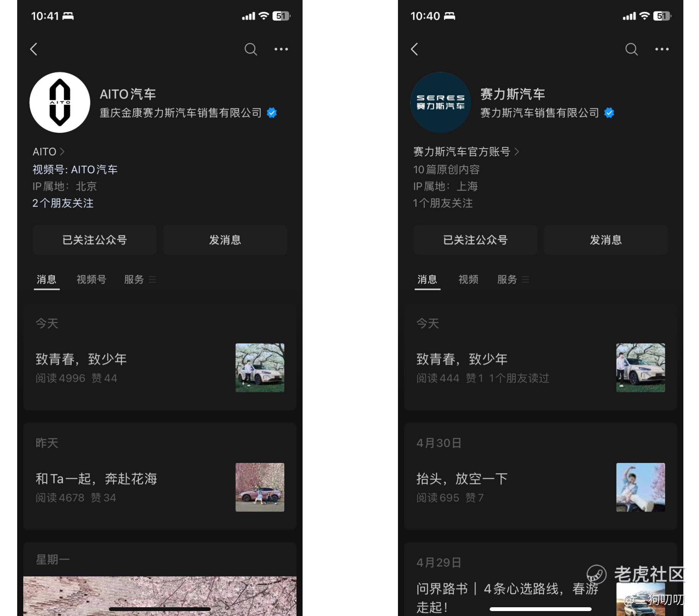The width and height of the screenshot is (699, 616).
Task: Select 消息 tab on AITO汽车 screen
Action: click(47, 280)
